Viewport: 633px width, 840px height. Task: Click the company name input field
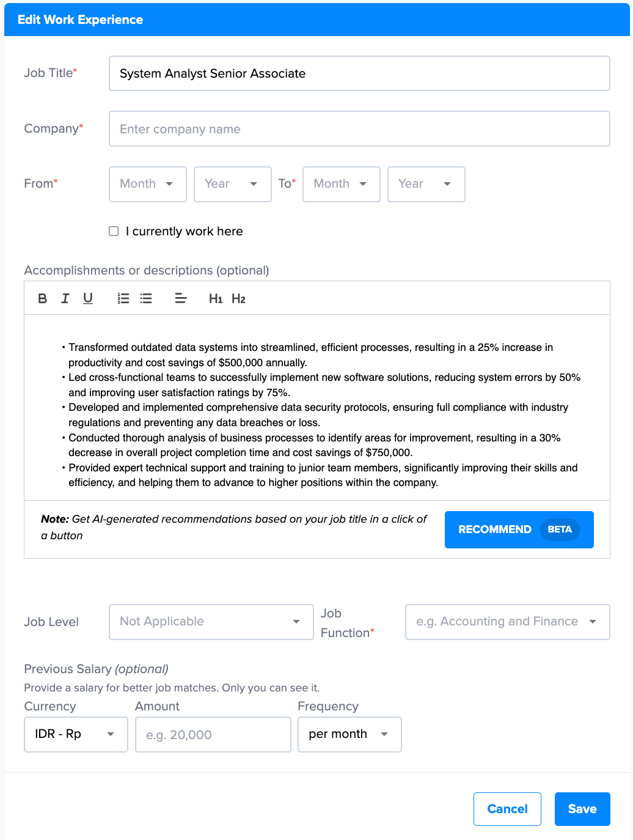pyautogui.click(x=359, y=128)
